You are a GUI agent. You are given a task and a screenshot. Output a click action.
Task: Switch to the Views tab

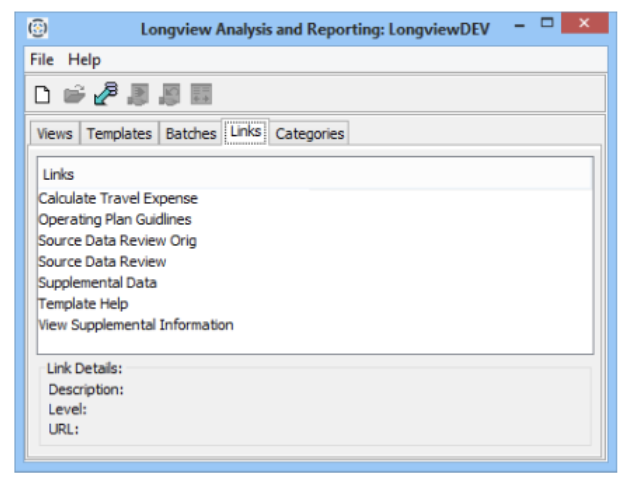click(55, 133)
